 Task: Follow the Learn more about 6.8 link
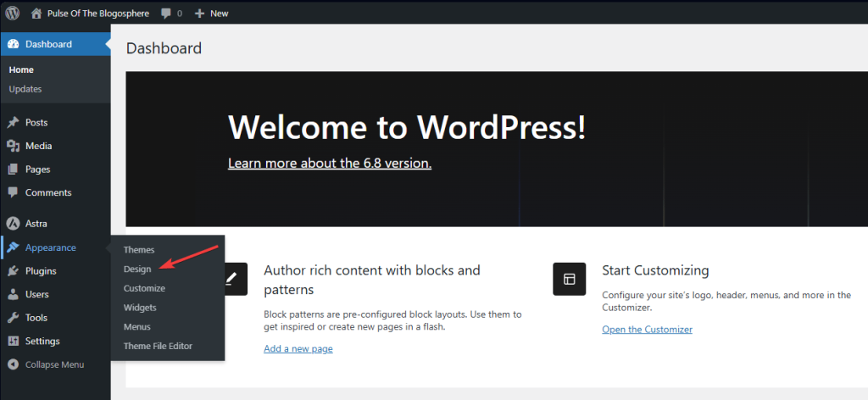[330, 163]
